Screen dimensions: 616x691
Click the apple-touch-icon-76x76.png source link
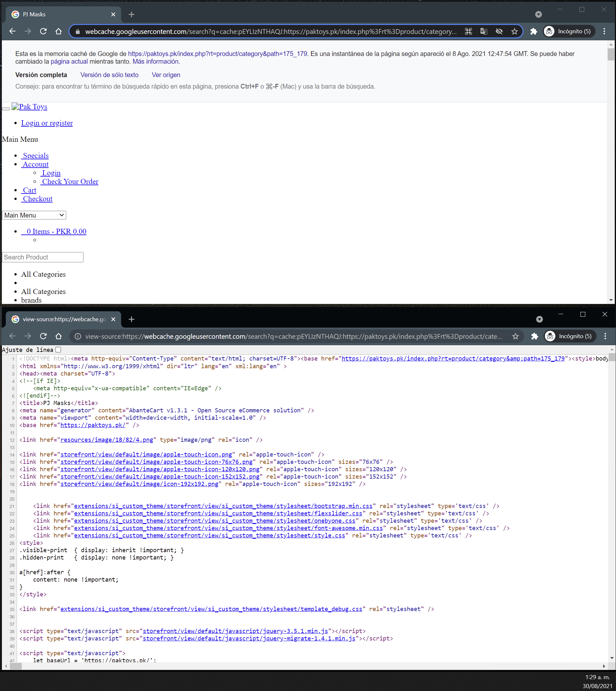[x=156, y=462]
